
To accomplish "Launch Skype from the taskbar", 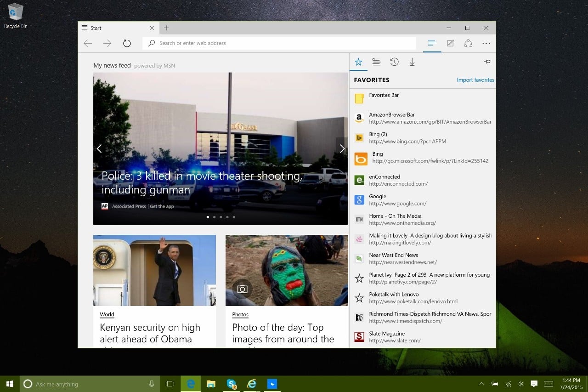I will click(231, 384).
